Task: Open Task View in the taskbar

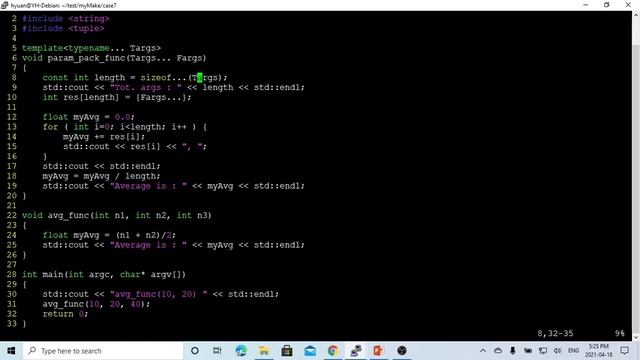Action: [x=217, y=351]
